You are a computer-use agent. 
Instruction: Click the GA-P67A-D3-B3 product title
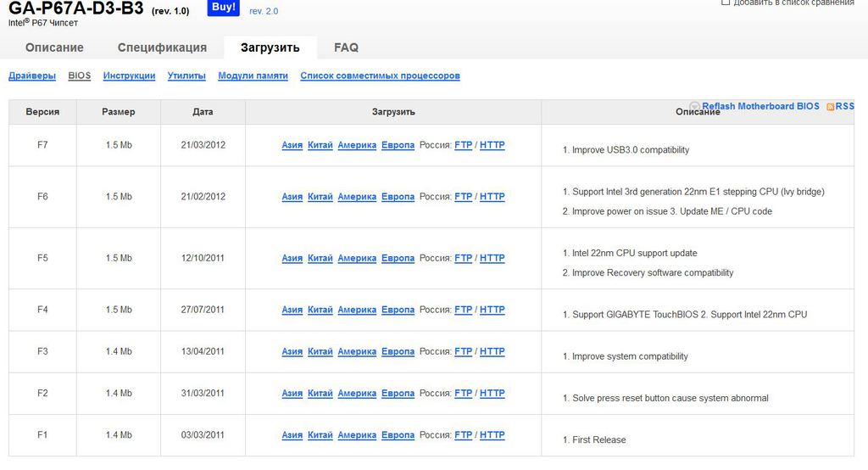coord(75,8)
